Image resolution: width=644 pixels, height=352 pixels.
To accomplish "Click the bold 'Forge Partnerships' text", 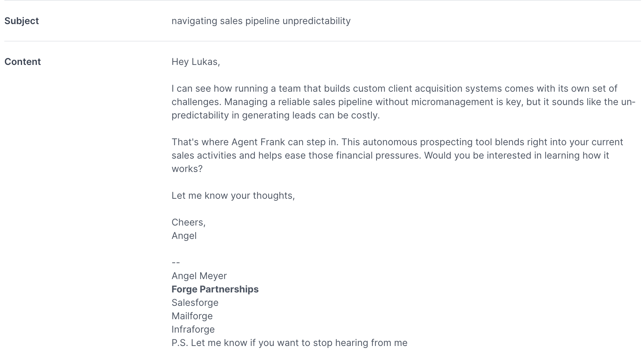I will coord(215,289).
